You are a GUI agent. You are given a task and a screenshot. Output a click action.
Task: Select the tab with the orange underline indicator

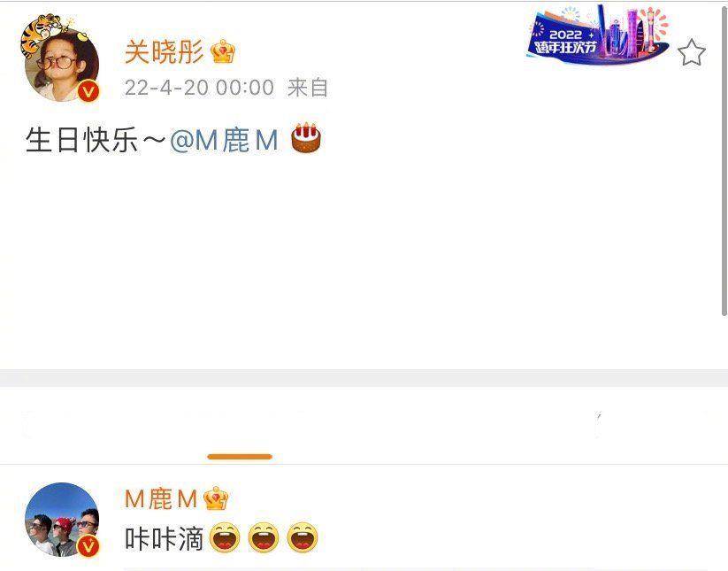(240, 436)
